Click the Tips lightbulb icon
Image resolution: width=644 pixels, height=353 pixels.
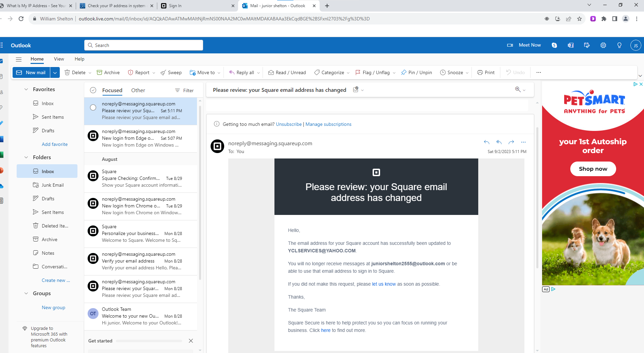coord(619,45)
